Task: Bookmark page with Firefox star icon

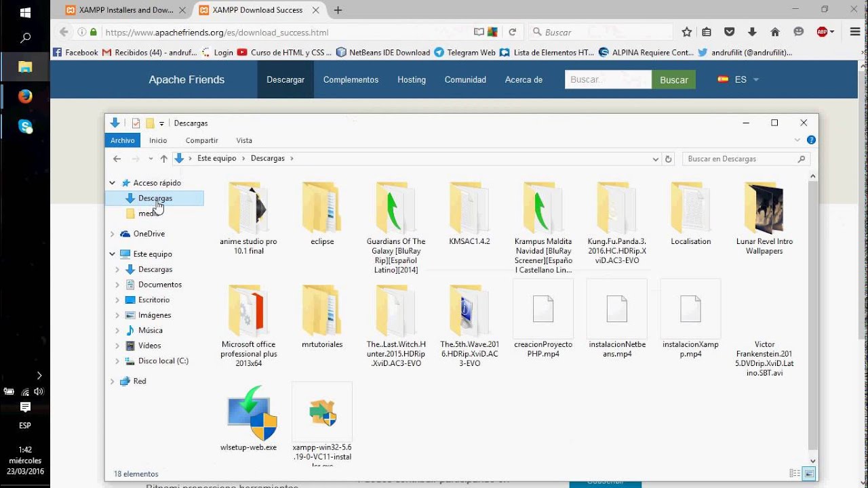Action: [x=687, y=32]
